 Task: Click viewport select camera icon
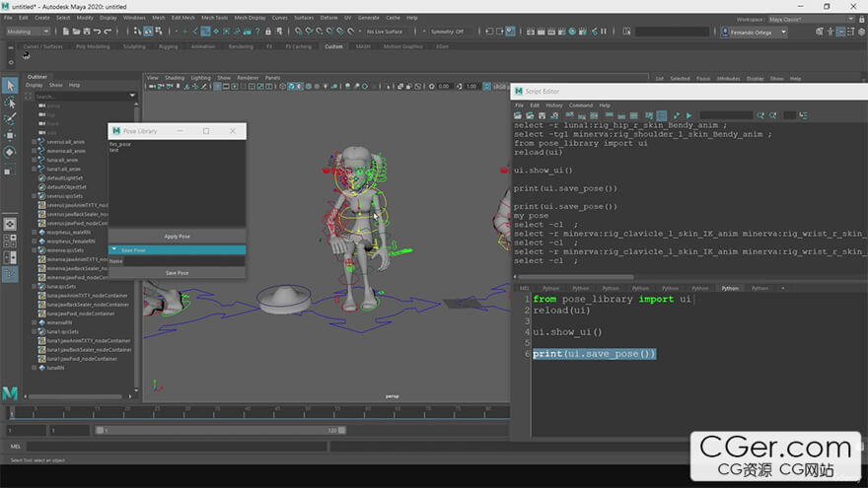click(152, 87)
